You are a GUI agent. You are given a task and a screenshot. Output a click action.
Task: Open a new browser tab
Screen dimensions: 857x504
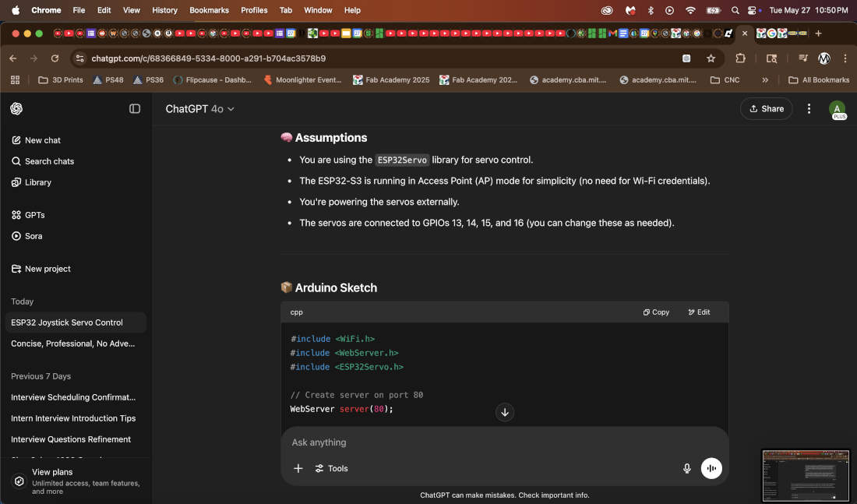pos(818,33)
